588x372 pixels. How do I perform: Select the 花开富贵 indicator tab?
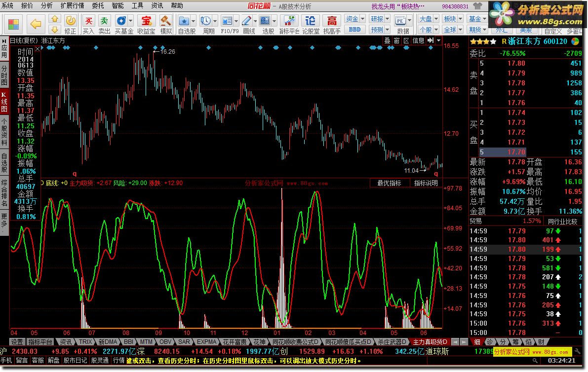[235, 341]
